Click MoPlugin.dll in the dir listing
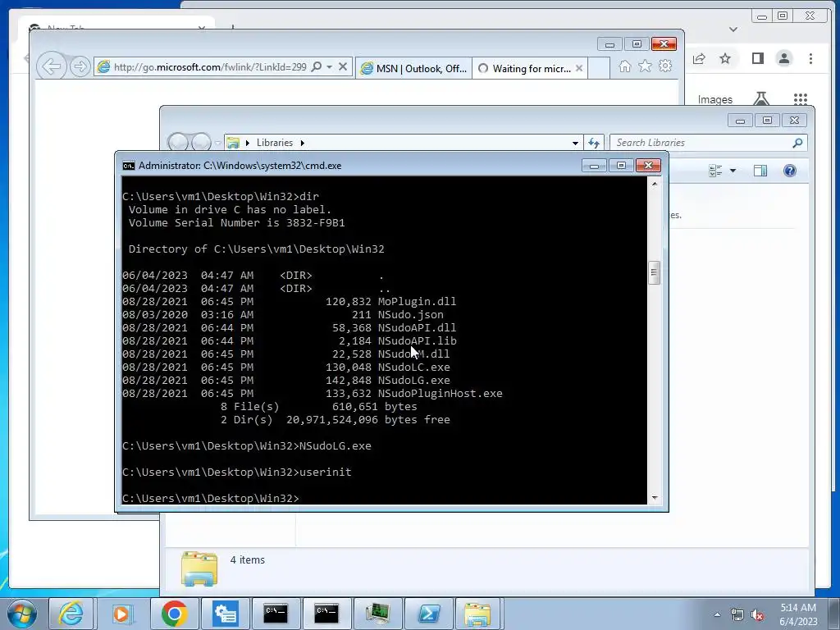This screenshot has height=630, width=840. pos(418,302)
